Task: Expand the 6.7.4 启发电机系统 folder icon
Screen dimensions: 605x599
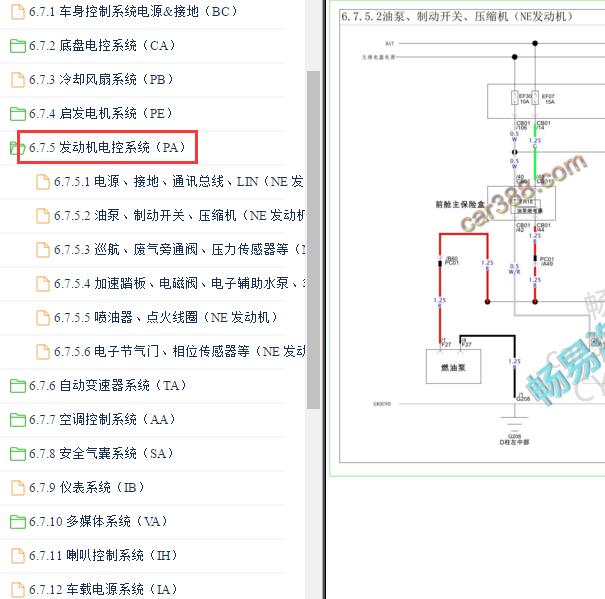Action: [x=17, y=114]
